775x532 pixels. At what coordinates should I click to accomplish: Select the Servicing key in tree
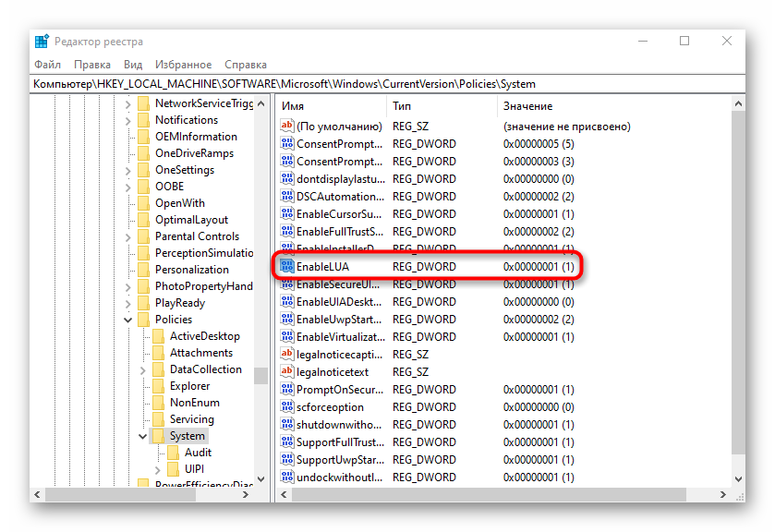191,419
